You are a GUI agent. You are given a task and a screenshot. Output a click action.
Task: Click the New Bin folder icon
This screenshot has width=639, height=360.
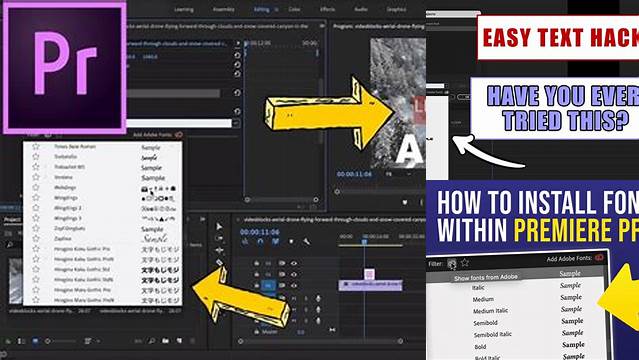click(165, 340)
